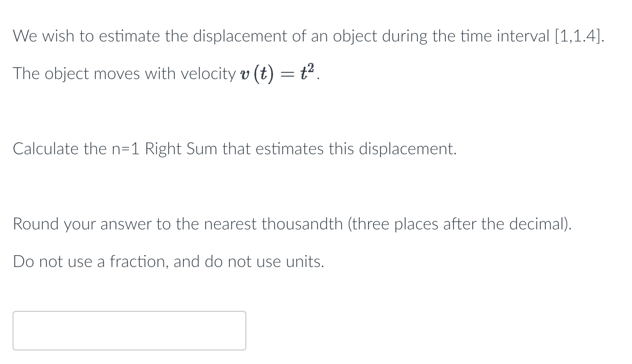Select the velocity formula v(t) = t²

(277, 73)
